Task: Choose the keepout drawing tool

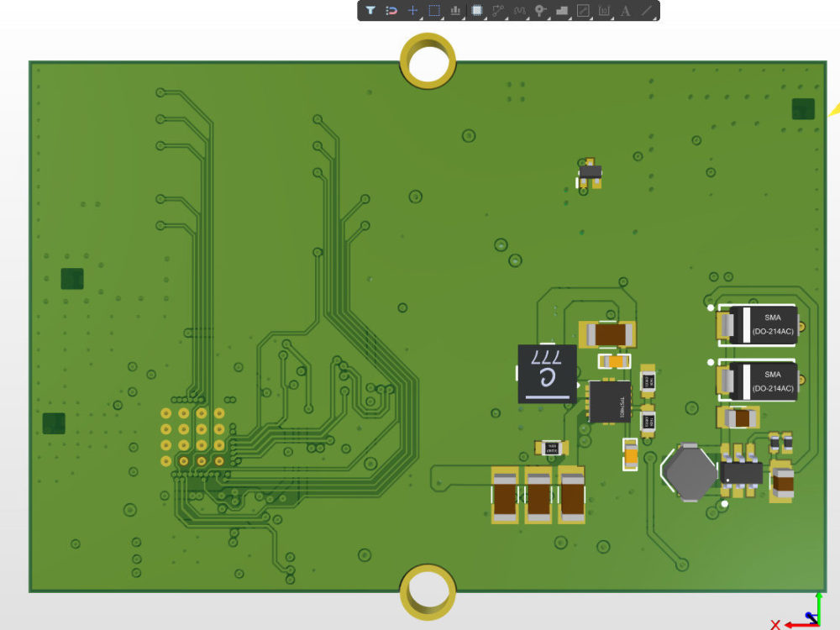Action: click(x=583, y=10)
